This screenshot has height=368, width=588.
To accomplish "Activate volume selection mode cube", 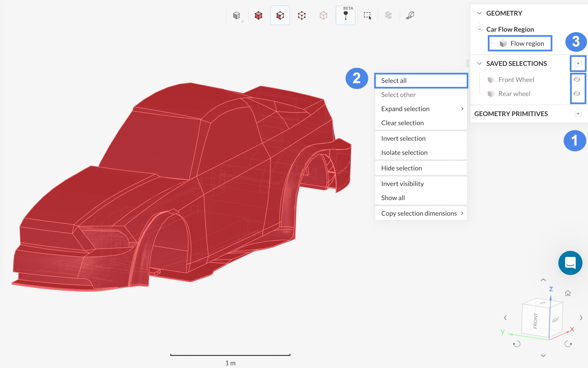I will coord(258,15).
